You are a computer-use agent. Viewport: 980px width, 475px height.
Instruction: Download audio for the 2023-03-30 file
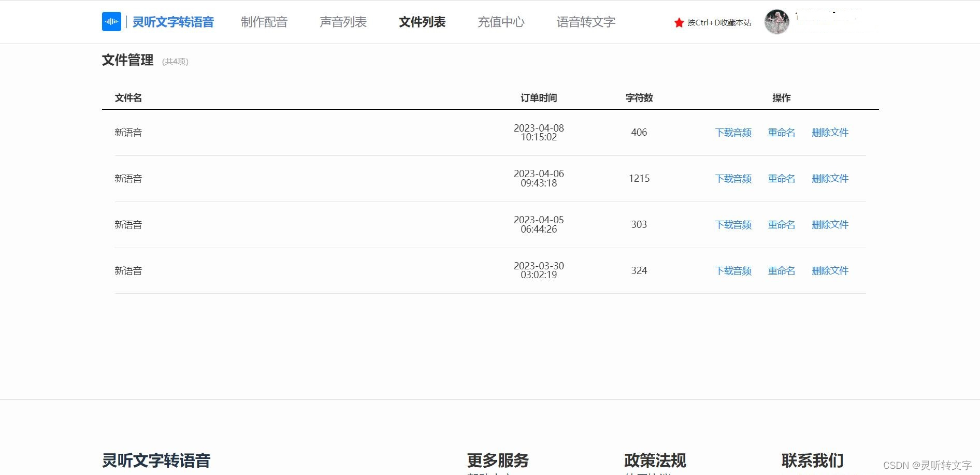pos(733,271)
